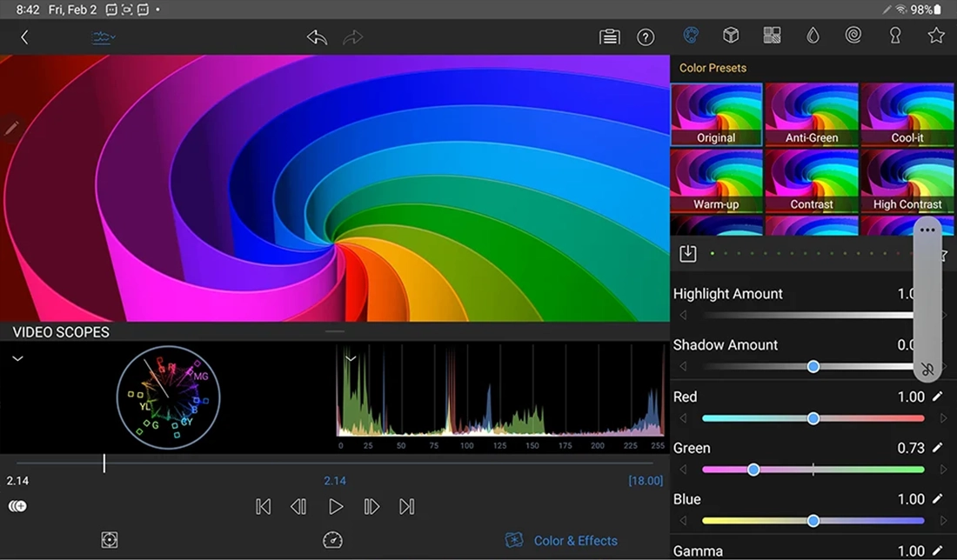Switch to the blur droplet effects tab

[x=813, y=35]
